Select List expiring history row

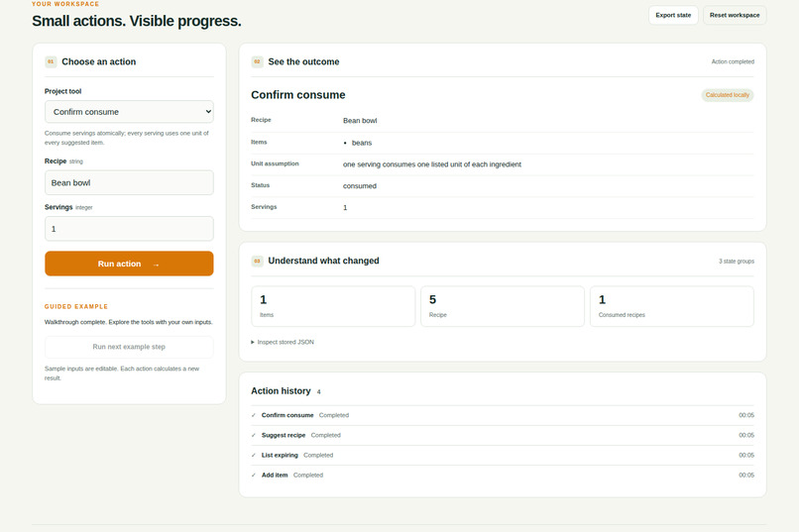503,455
